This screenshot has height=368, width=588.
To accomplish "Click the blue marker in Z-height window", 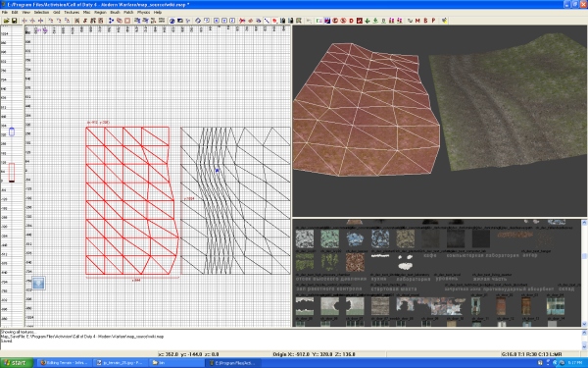I will (x=12, y=131).
